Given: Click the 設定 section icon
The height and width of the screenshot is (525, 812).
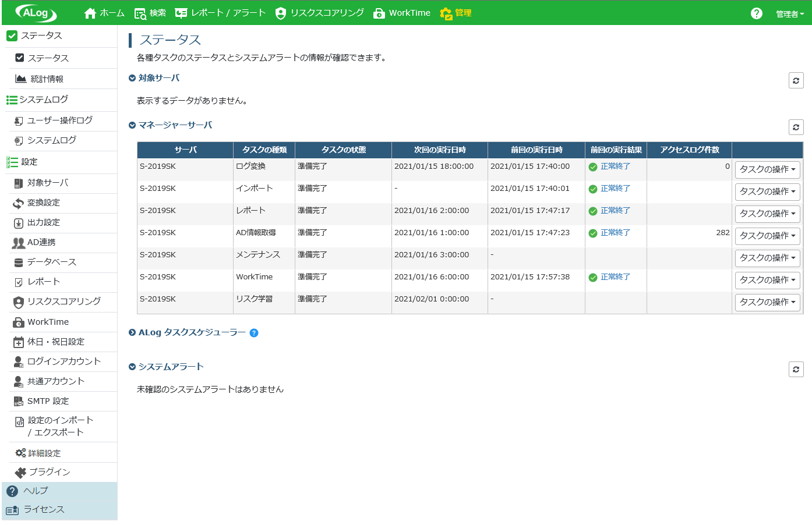Looking at the screenshot, I should 12,162.
